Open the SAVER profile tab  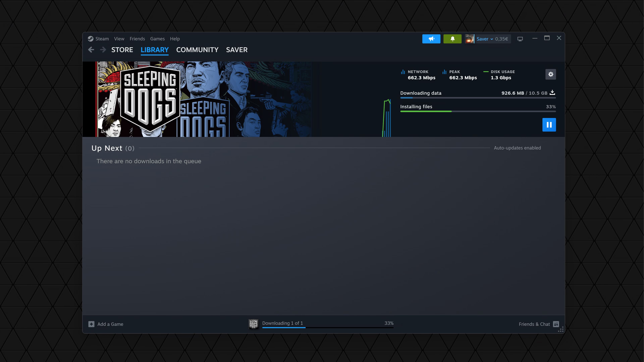click(x=236, y=50)
